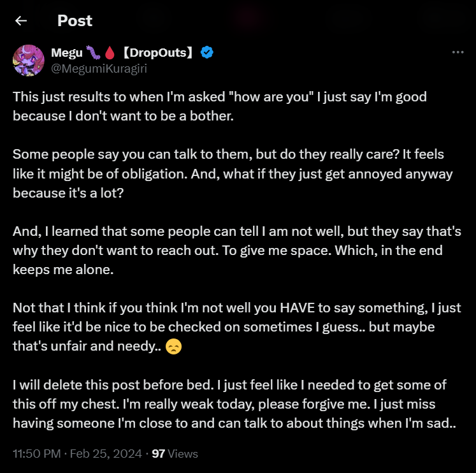Click paragraph starting "Some people say"
Image resolution: width=476 pixels, height=473 pixels.
click(x=233, y=173)
